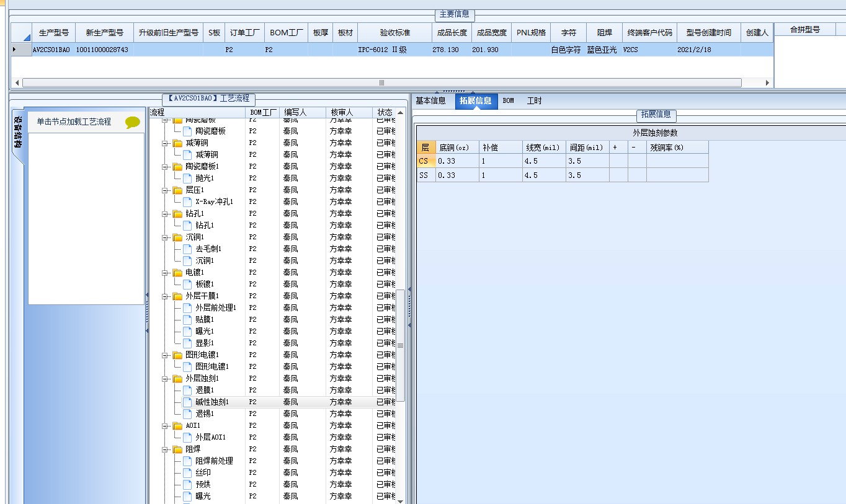Click the process tree scroll up arrow
Viewport: 846px width, 504px height.
(400, 112)
